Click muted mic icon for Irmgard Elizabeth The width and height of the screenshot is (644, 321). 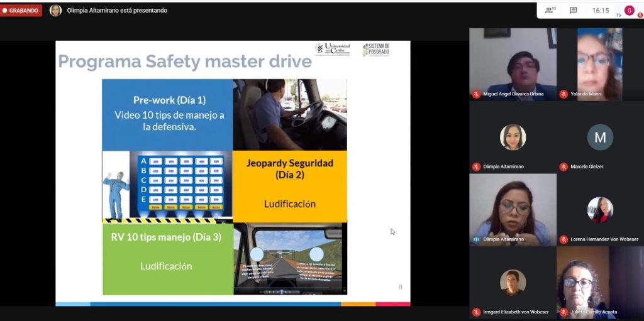[x=477, y=312]
